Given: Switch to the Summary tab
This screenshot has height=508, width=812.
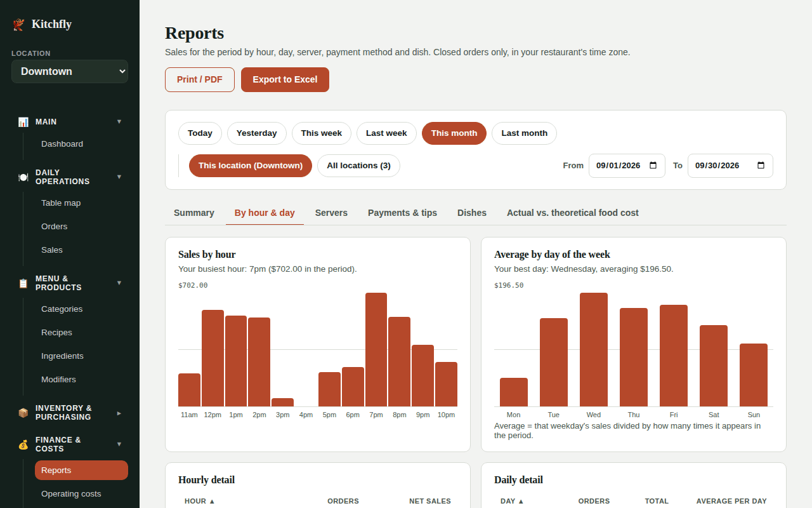Looking at the screenshot, I should tap(194, 213).
